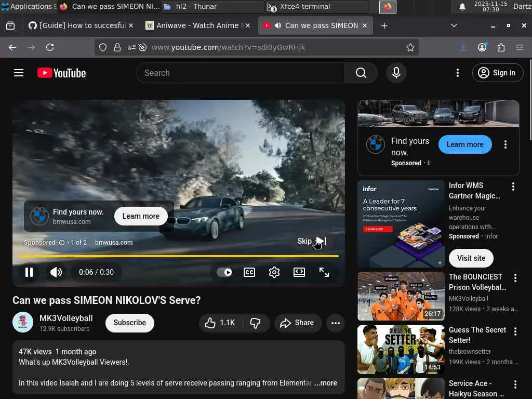
Task: Click the magnifying glass search button
Action: pyautogui.click(x=361, y=73)
